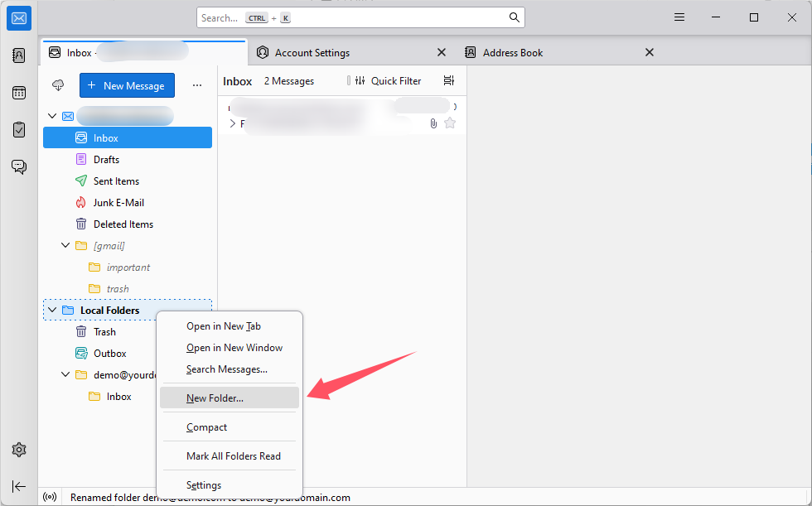Open the Address Book sidebar icon
The image size is (812, 506).
(19, 55)
